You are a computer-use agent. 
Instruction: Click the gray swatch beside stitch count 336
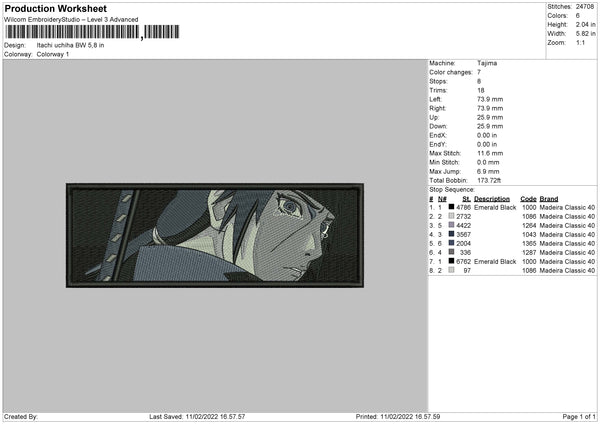451,252
